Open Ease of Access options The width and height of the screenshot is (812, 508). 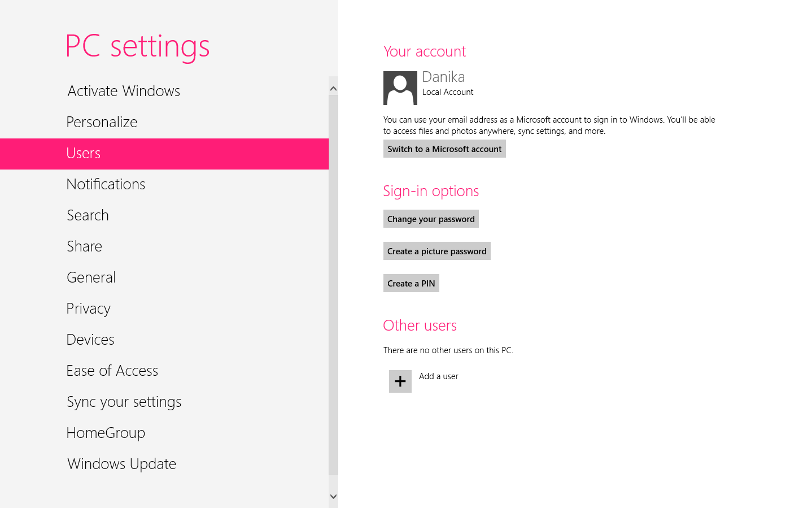point(112,371)
